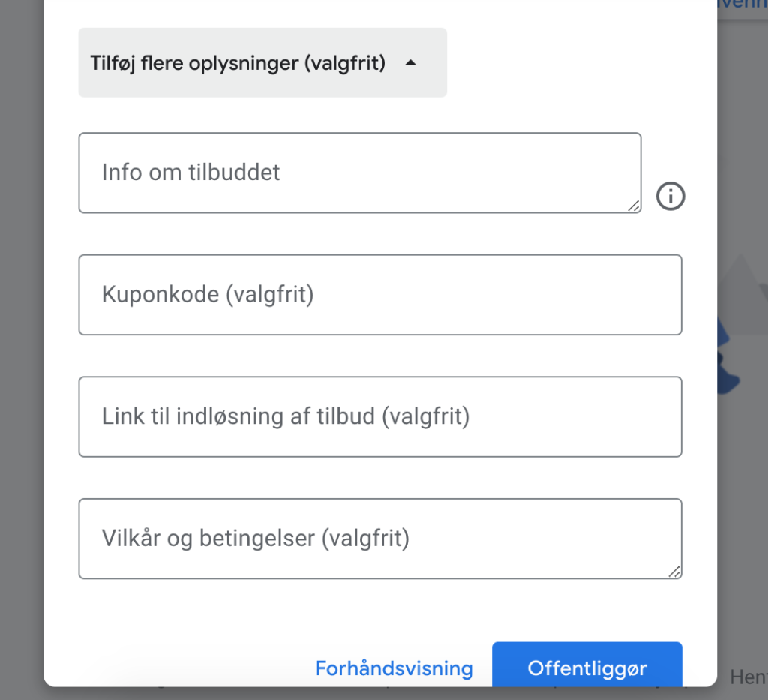The width and height of the screenshot is (768, 700).
Task: Click the Info om tilbuddet placeholder label
Action: [x=191, y=172]
